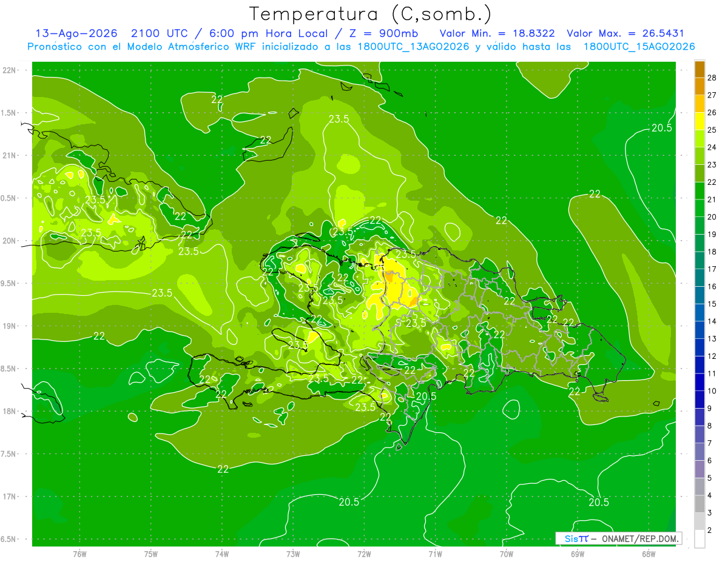This screenshot has height=562, width=728.
Task: Pick the blue legend band between 13 and 14
Action: (x=699, y=330)
